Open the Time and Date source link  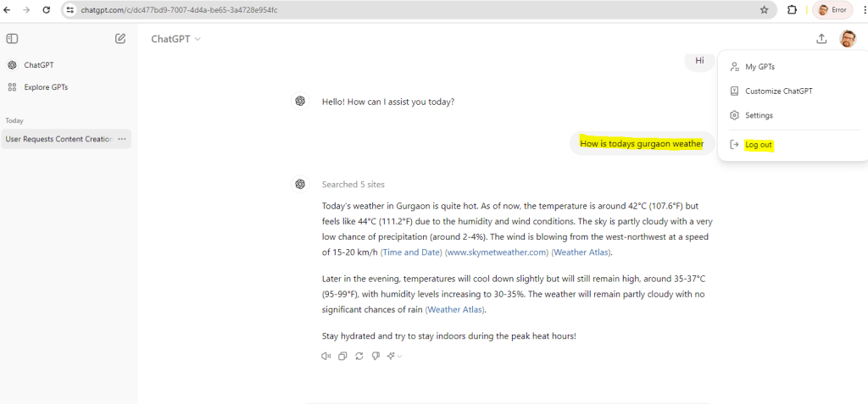(410, 252)
